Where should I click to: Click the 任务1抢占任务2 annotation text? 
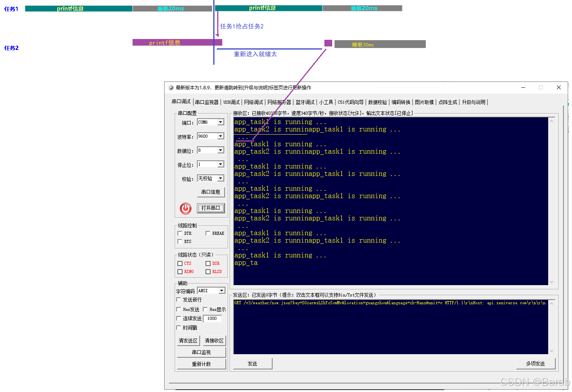[x=242, y=26]
